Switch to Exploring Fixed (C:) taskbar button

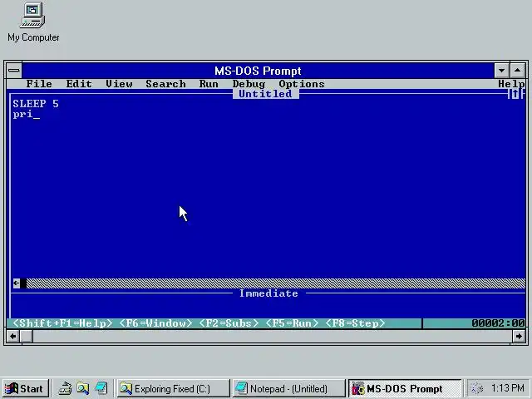tap(174, 388)
